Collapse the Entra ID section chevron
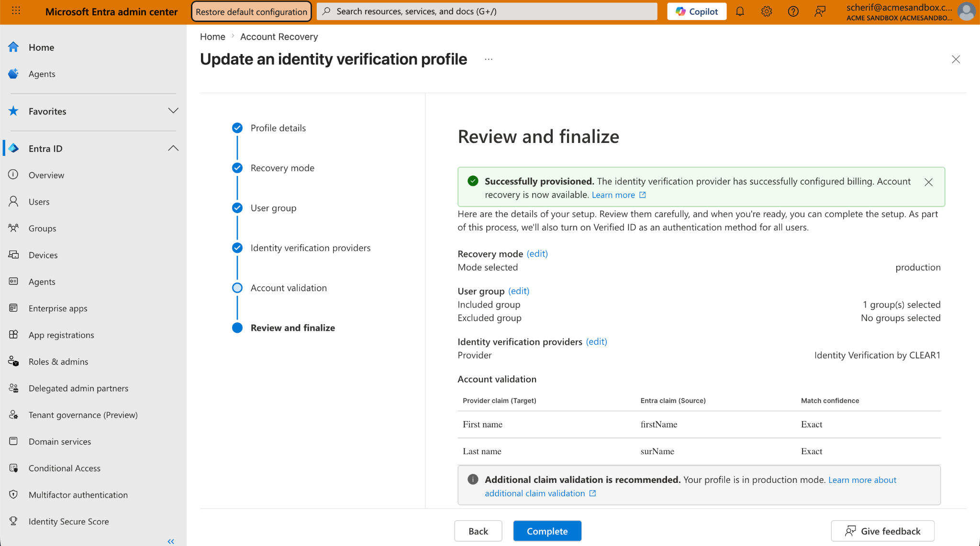 [x=173, y=148]
